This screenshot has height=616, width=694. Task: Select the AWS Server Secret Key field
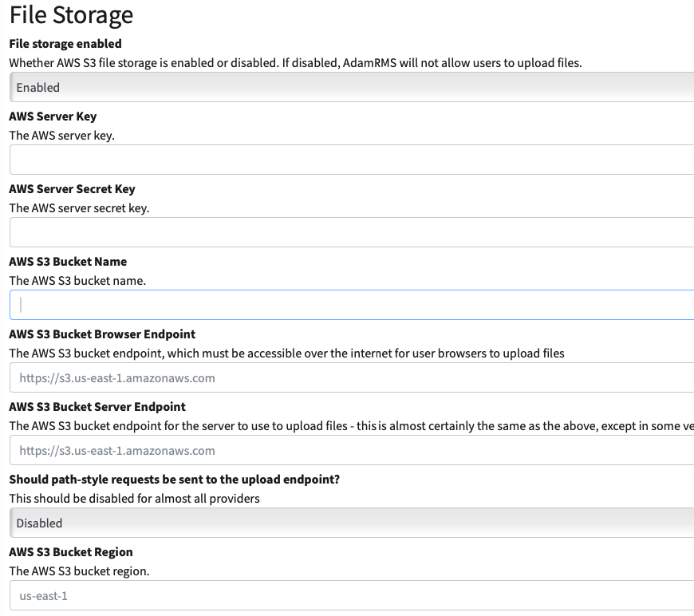tap(347, 232)
